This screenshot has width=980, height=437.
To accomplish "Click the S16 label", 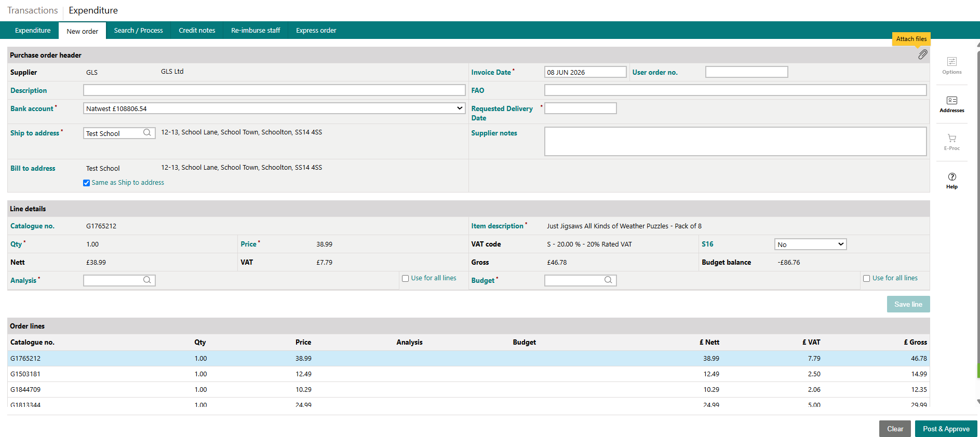I will [x=707, y=244].
